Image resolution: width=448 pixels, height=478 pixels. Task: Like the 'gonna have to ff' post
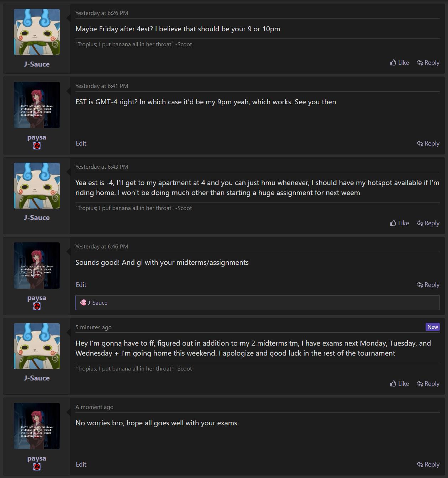click(x=400, y=384)
